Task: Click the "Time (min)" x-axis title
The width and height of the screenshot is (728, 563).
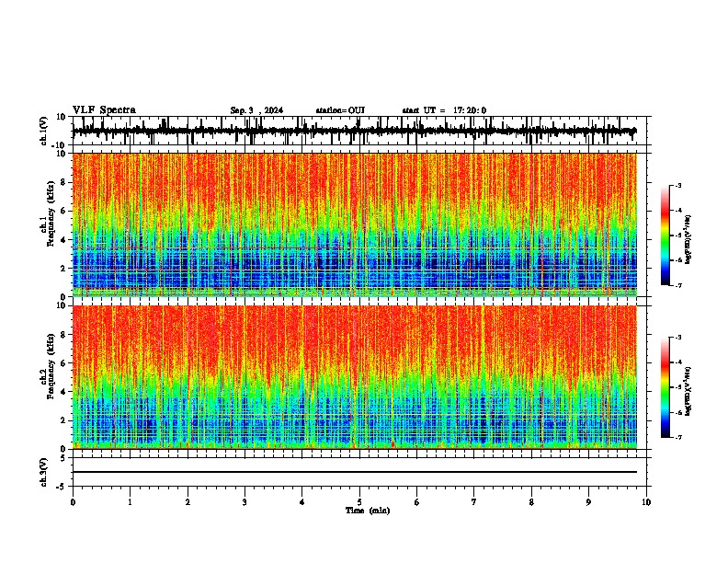Action: pyautogui.click(x=368, y=511)
